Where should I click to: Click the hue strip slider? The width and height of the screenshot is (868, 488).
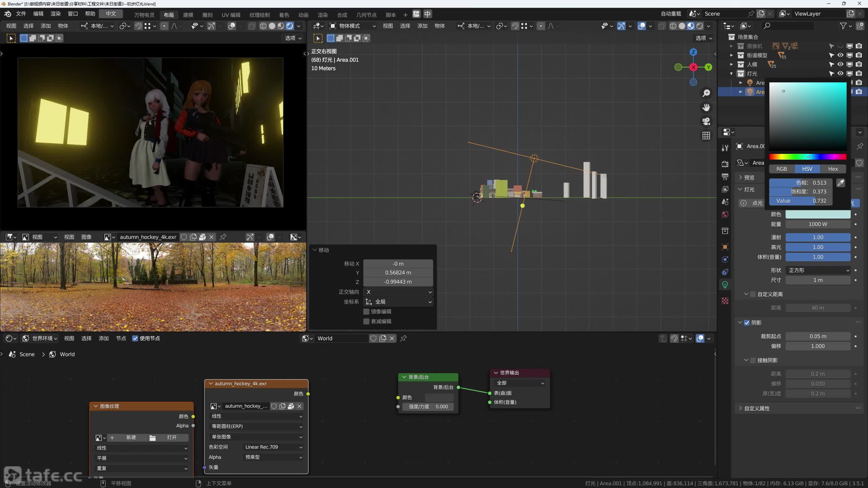click(808, 157)
